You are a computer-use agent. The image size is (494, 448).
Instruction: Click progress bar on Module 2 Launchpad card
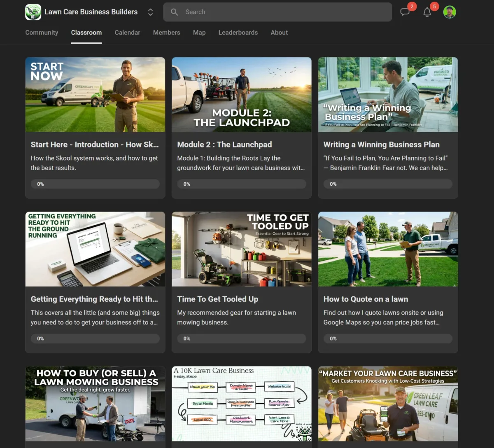click(242, 184)
